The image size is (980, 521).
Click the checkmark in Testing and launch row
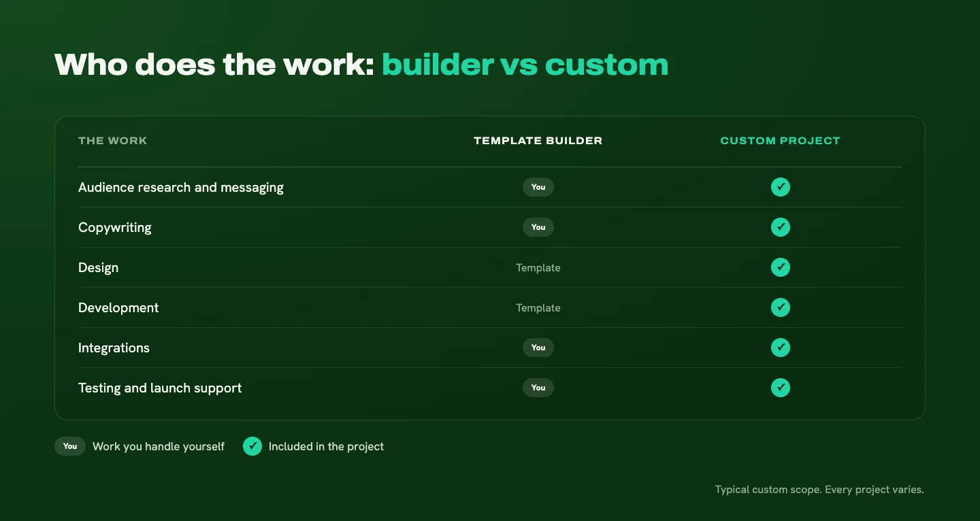tap(781, 388)
